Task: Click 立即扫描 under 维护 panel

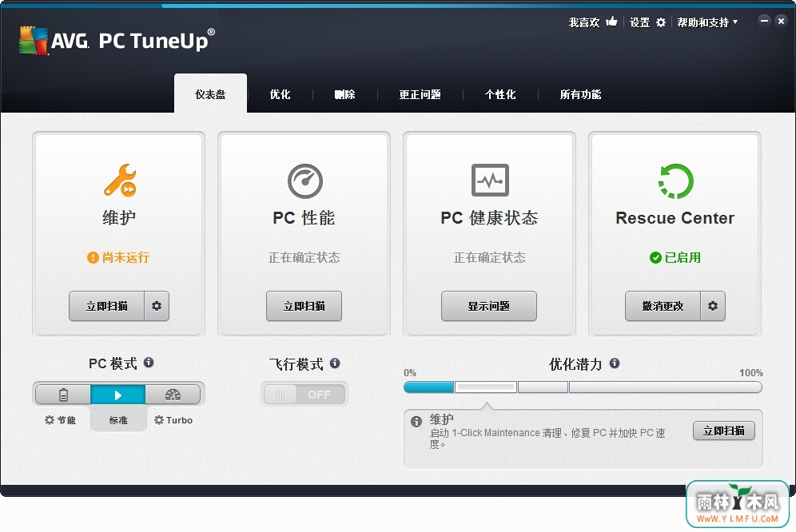Action: pyautogui.click(x=106, y=306)
